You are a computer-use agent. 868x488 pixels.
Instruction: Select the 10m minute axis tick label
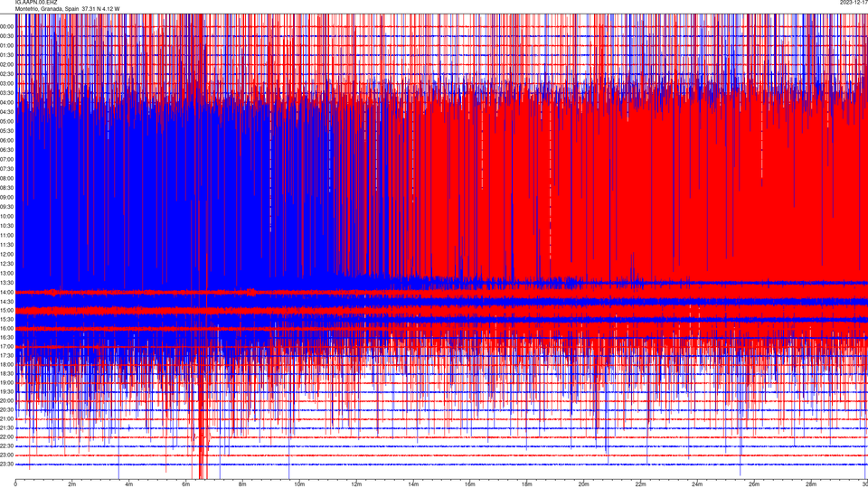tap(299, 484)
